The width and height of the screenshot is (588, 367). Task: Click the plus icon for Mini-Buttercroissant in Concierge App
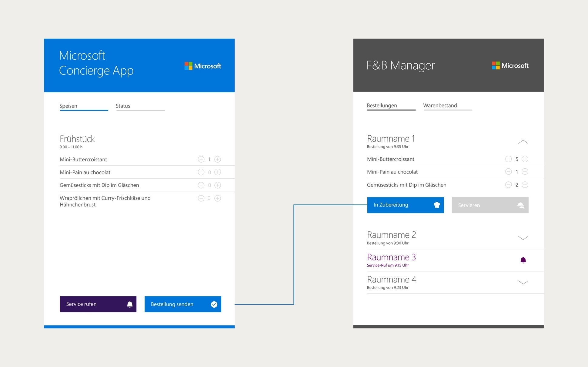tap(218, 159)
